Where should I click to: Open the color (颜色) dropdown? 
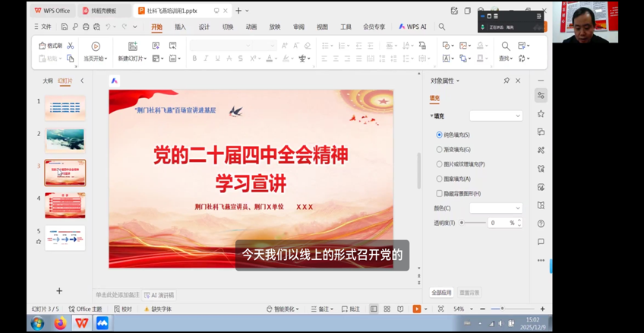pyautogui.click(x=495, y=208)
